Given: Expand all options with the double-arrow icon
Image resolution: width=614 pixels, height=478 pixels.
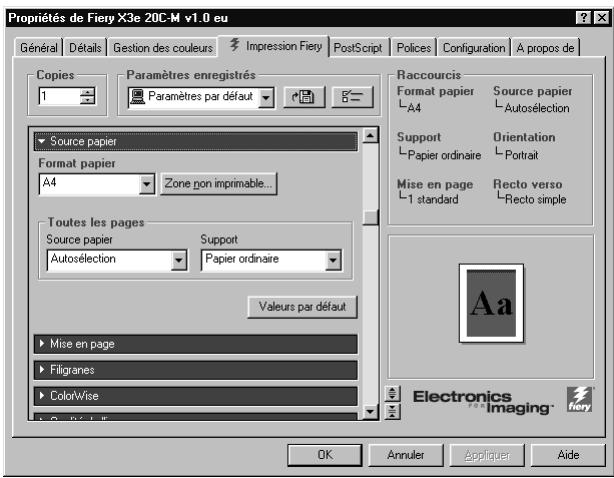Looking at the screenshot, I should point(392,393).
